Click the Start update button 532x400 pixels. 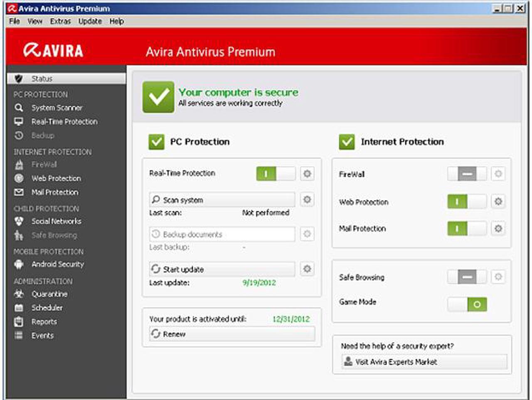click(222, 269)
